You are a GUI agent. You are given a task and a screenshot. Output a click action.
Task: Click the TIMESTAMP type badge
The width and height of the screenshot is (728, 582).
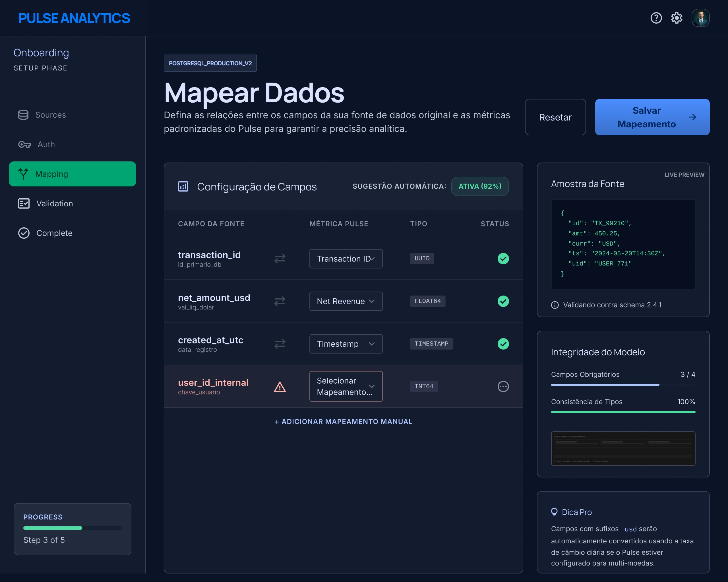[x=431, y=344]
